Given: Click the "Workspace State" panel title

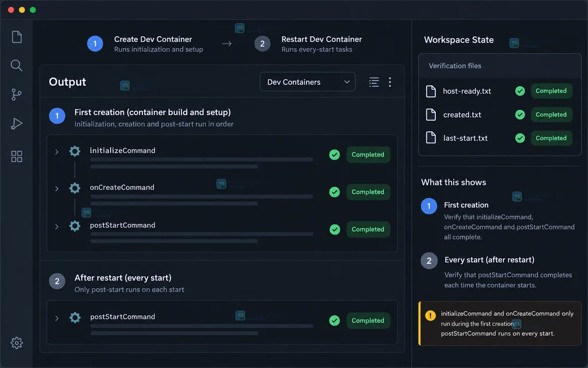Looking at the screenshot, I should pyautogui.click(x=459, y=40).
